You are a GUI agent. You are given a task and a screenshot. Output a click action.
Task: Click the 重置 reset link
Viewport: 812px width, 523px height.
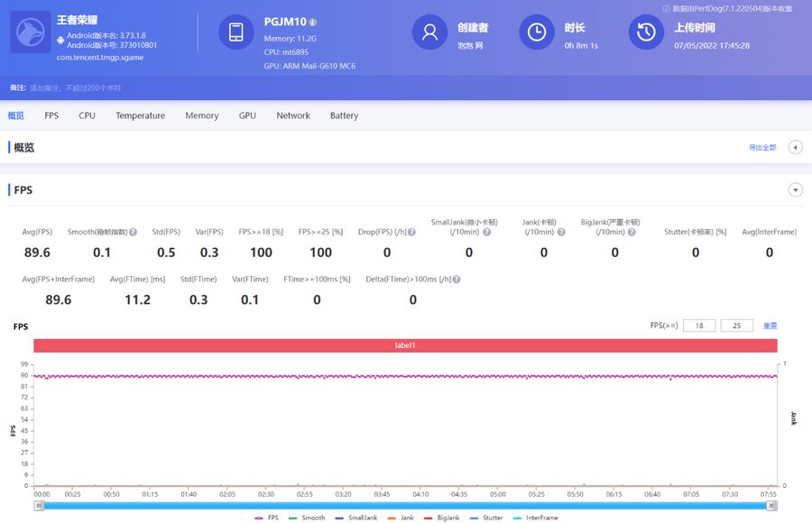click(x=770, y=326)
